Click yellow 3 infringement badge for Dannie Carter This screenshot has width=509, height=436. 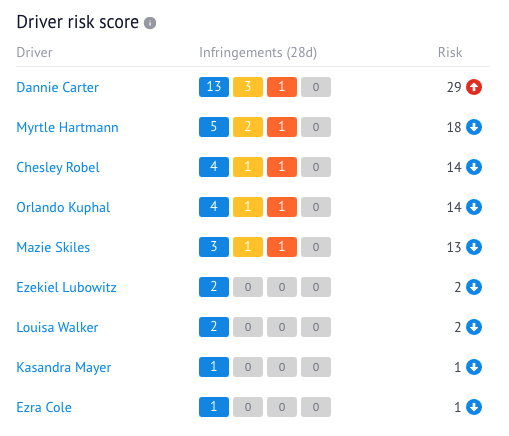click(x=248, y=87)
